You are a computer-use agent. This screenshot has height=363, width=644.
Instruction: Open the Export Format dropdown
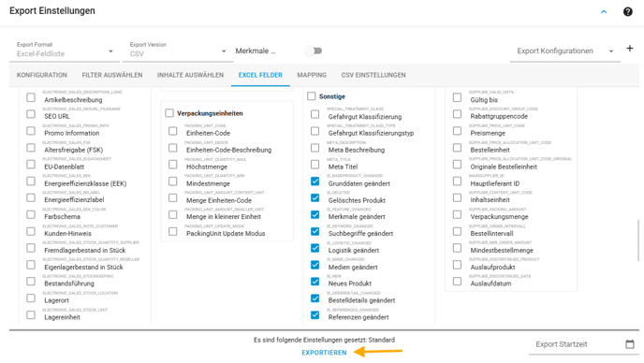65,51
